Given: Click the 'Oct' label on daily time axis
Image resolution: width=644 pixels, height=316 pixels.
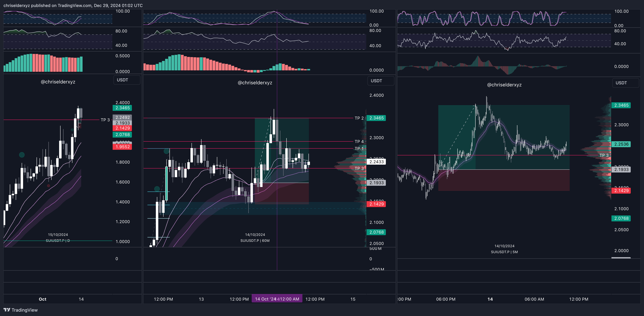Looking at the screenshot, I should click(x=43, y=299).
